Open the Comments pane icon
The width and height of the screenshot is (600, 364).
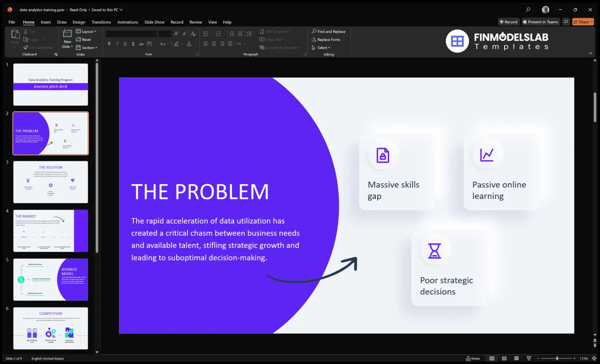coord(566,22)
